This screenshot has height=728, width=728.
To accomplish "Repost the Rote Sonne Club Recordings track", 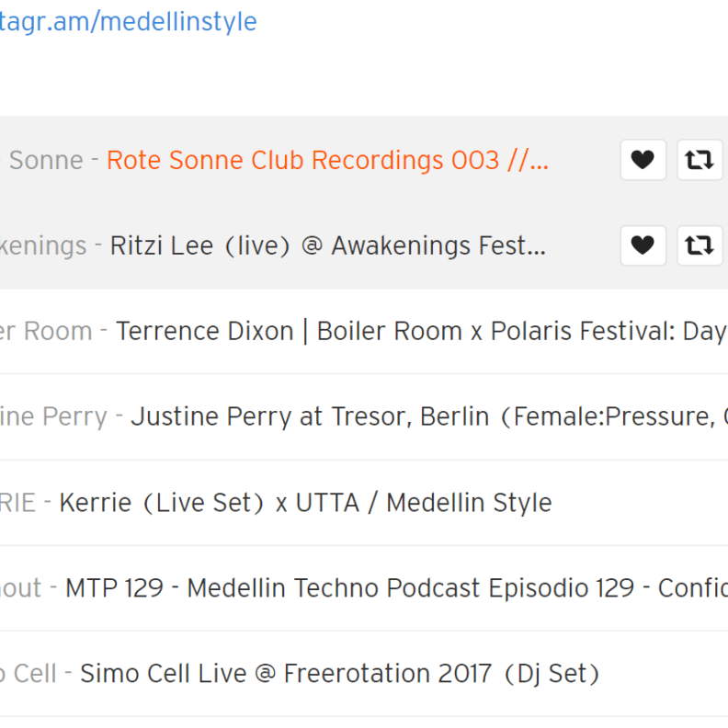I will tap(700, 160).
